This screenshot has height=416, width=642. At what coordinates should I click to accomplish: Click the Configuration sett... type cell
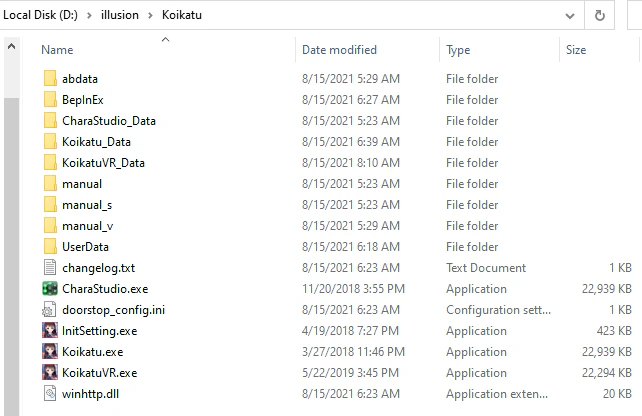[498, 310]
